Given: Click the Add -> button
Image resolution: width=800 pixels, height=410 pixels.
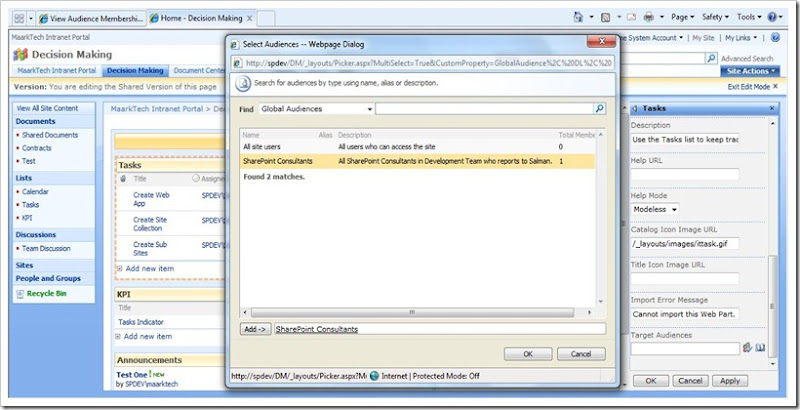Looking at the screenshot, I should pyautogui.click(x=255, y=329).
